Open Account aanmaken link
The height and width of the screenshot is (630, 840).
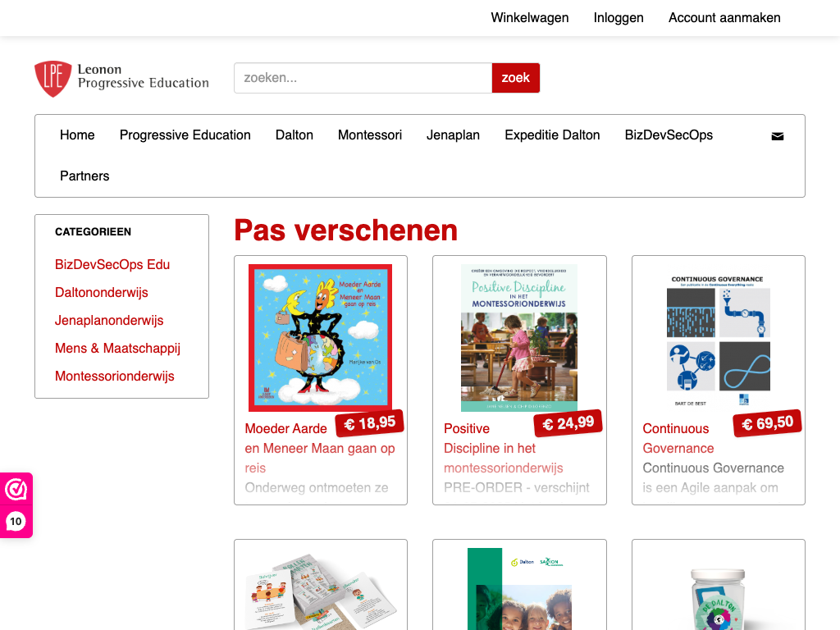coord(724,18)
